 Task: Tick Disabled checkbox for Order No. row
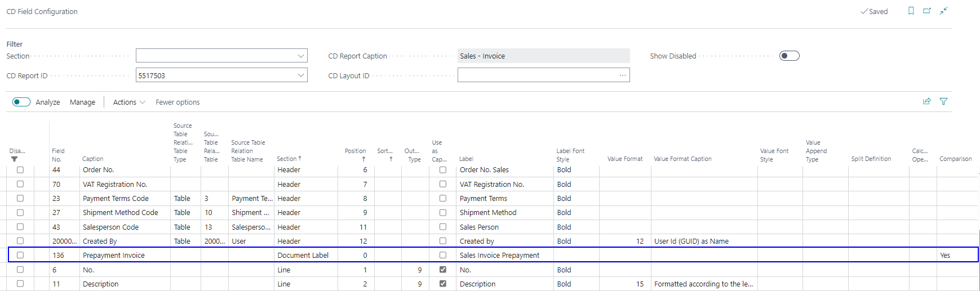20,169
